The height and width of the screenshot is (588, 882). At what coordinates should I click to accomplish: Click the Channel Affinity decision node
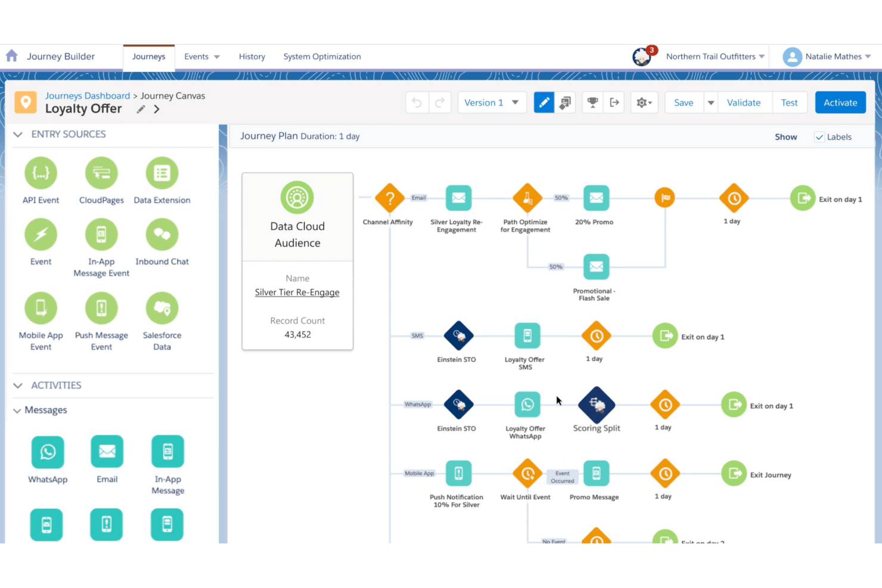point(390,198)
